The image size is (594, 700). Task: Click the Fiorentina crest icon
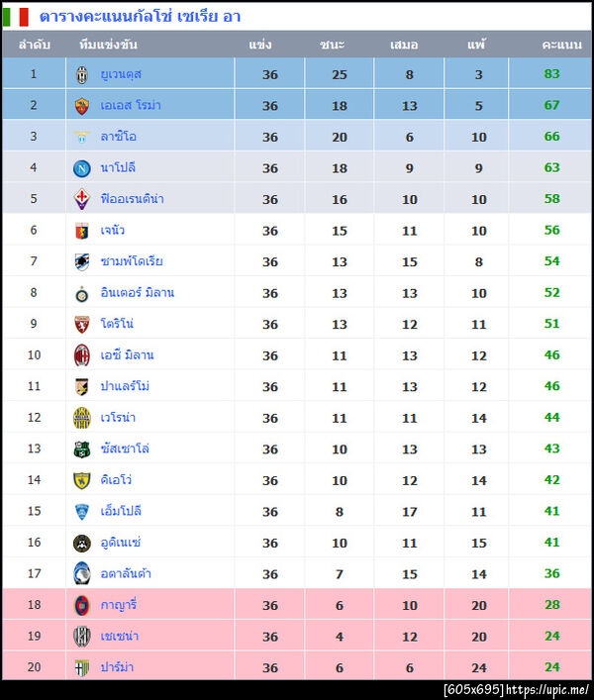(x=82, y=199)
